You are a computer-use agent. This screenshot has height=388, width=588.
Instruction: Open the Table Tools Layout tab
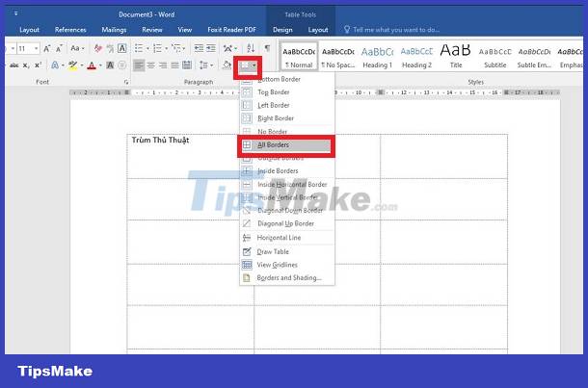click(318, 30)
